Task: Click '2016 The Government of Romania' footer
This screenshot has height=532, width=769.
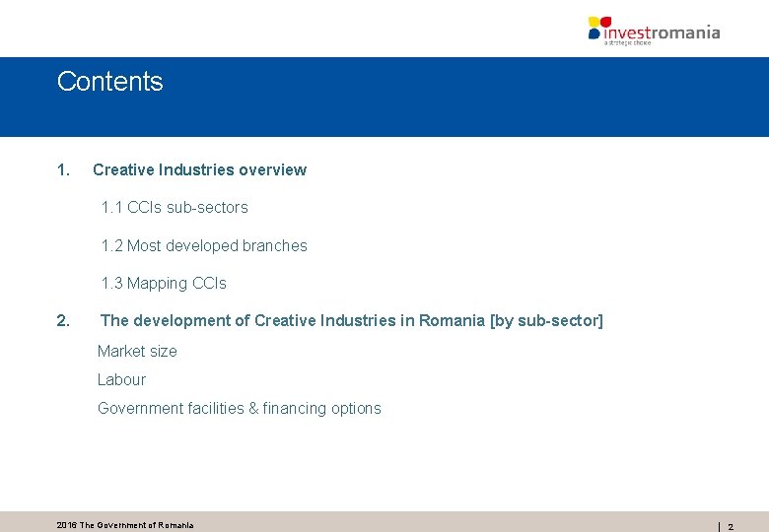Action: 125,525
